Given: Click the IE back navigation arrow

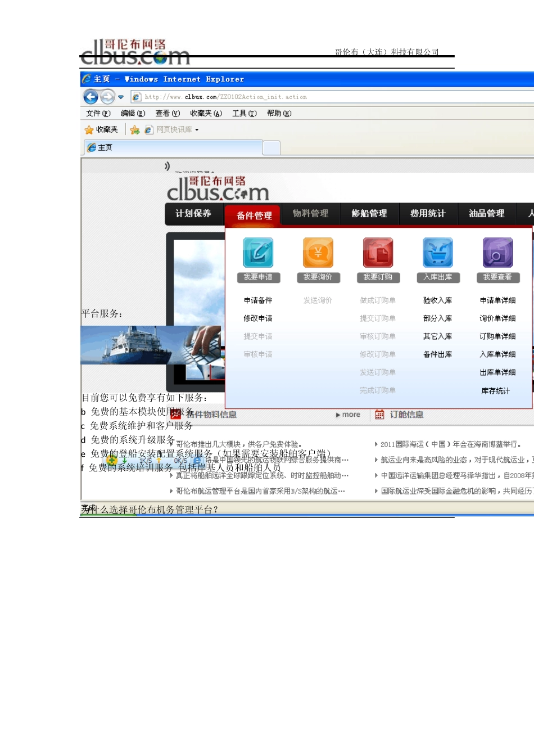Looking at the screenshot, I should pos(90,97).
